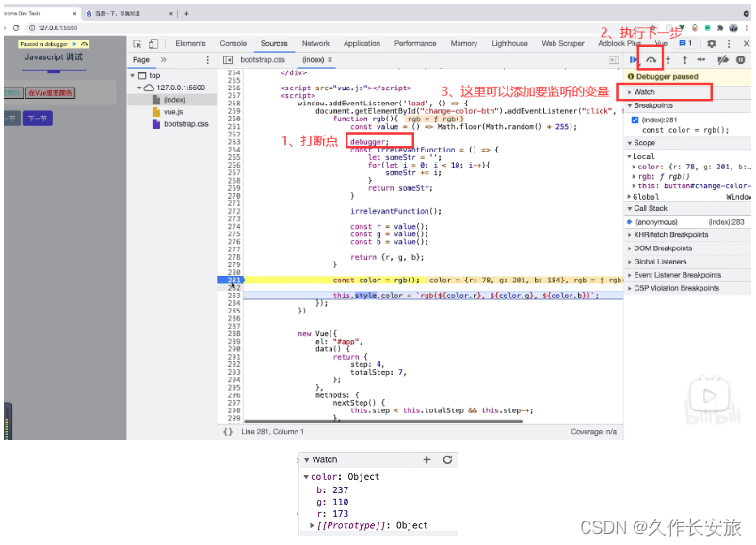Viewport: 756px width, 545px height.
Task: Expand Event Listener Breakpoints section
Action: (687, 275)
